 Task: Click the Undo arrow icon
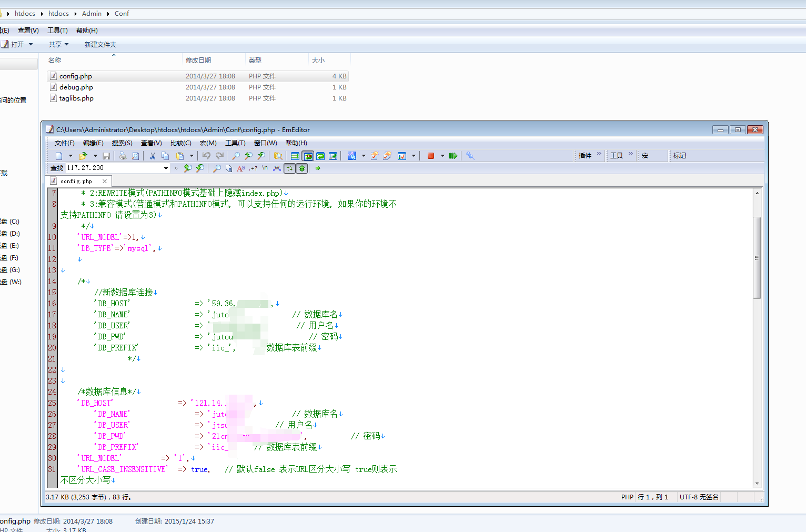(x=206, y=156)
